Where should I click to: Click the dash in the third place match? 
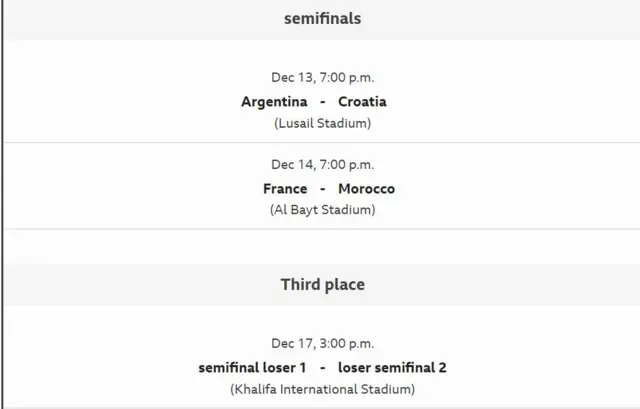[x=322, y=367]
